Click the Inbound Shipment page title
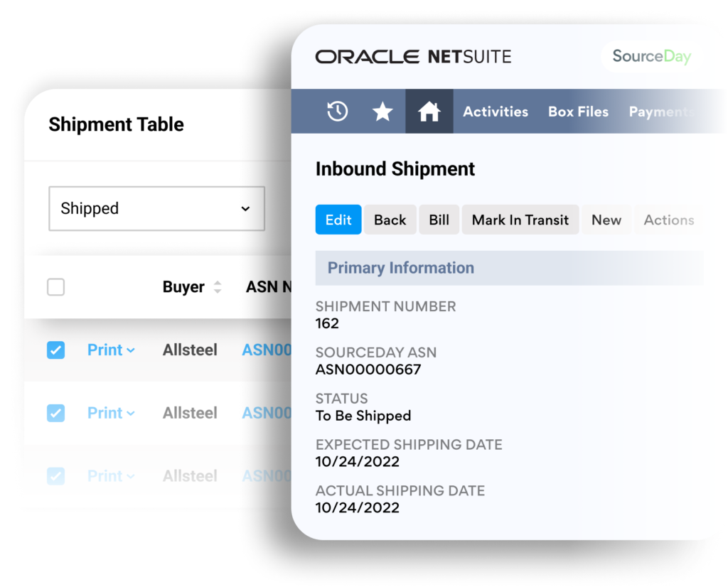 [x=395, y=169]
